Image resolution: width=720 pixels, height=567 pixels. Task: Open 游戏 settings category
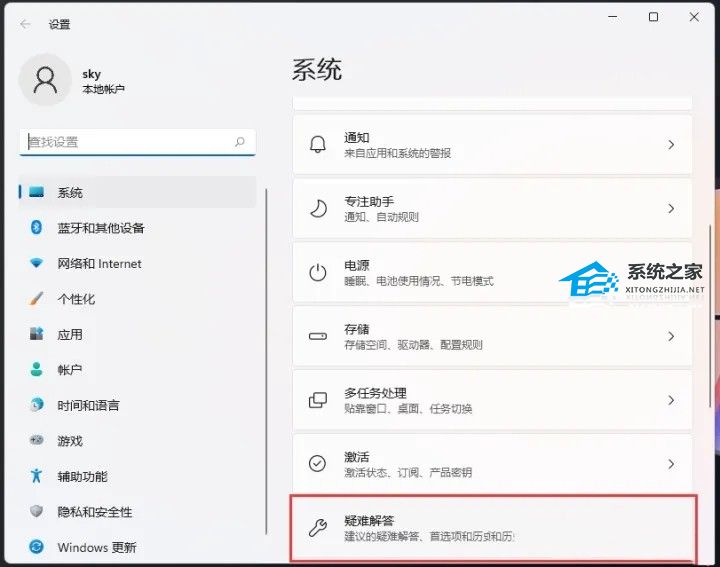pos(137,441)
